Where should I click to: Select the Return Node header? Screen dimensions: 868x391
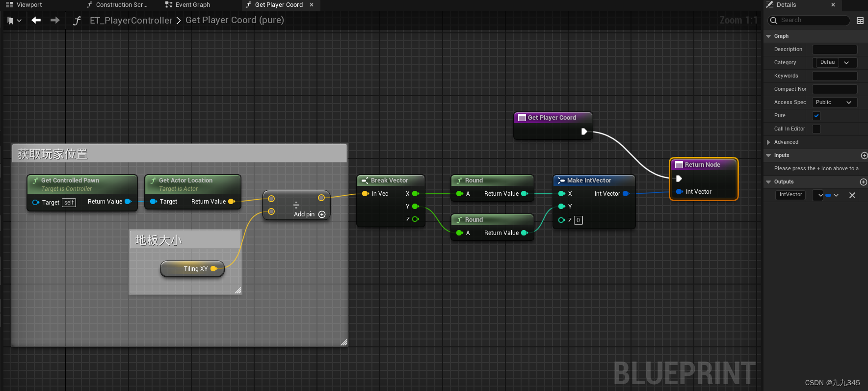704,165
